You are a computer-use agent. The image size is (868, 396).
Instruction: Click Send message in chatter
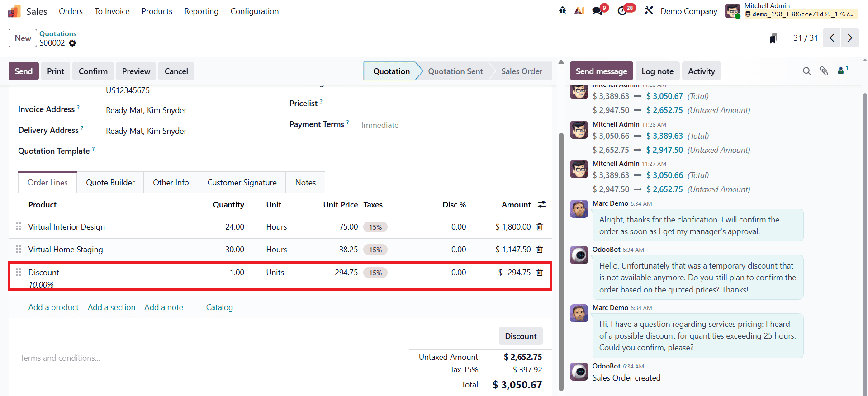click(x=601, y=71)
